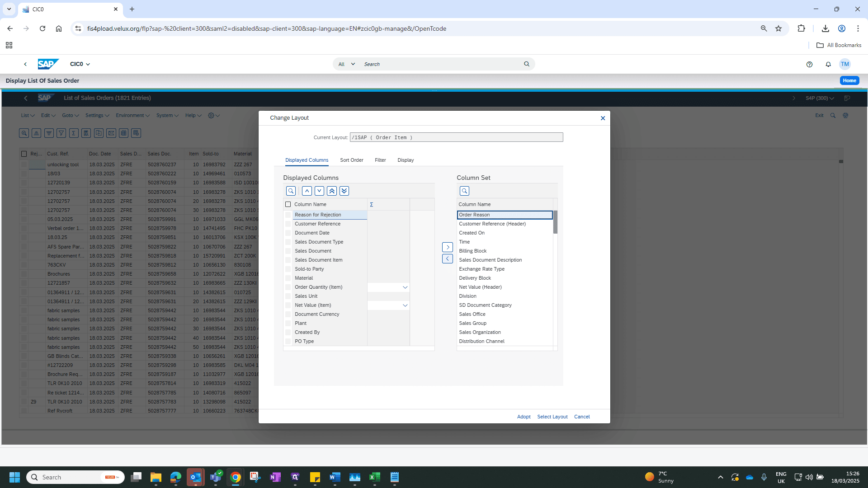The image size is (868, 488).
Task: Click the move column down arrow icon
Action: pos(319,191)
